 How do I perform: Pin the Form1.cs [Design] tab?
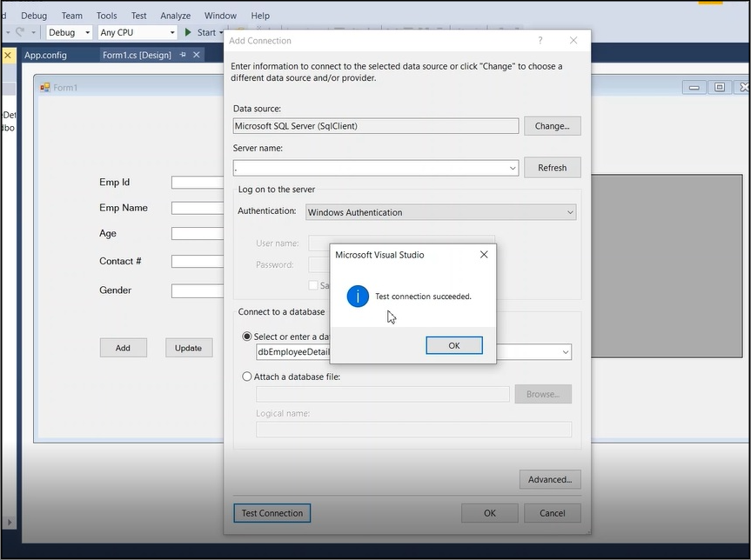point(183,55)
